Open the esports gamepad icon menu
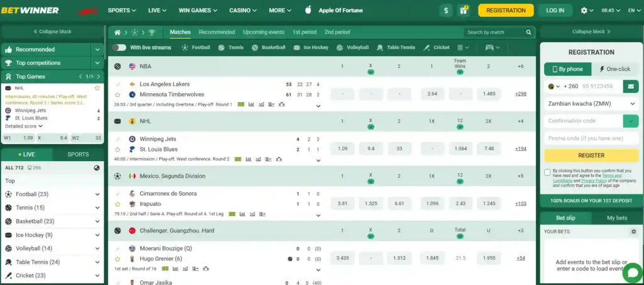Viewport: 644px width, 285px height. (492, 48)
